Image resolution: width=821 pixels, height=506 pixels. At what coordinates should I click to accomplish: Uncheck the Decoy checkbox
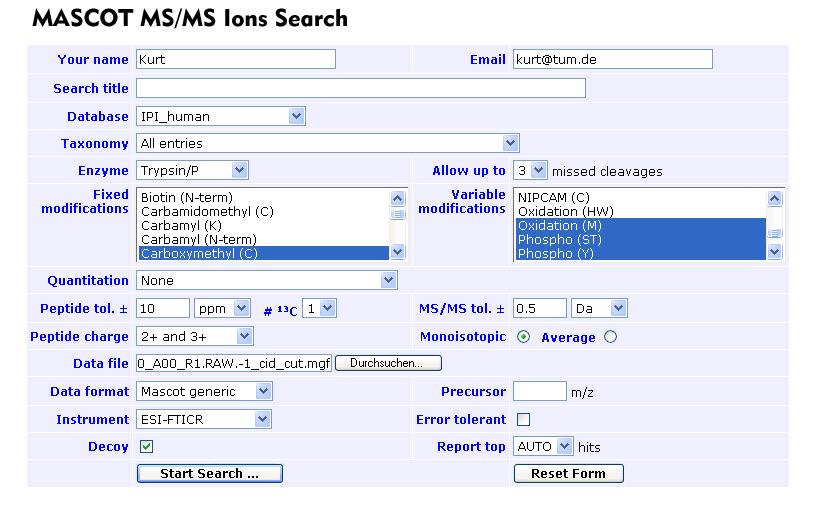147,447
